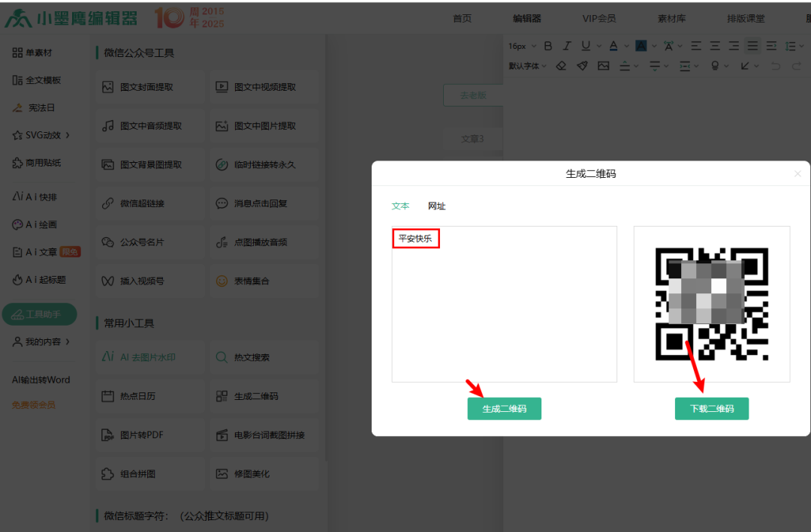The height and width of the screenshot is (532, 811).
Task: Close the 生成二维码 dialog
Action: pos(797,174)
